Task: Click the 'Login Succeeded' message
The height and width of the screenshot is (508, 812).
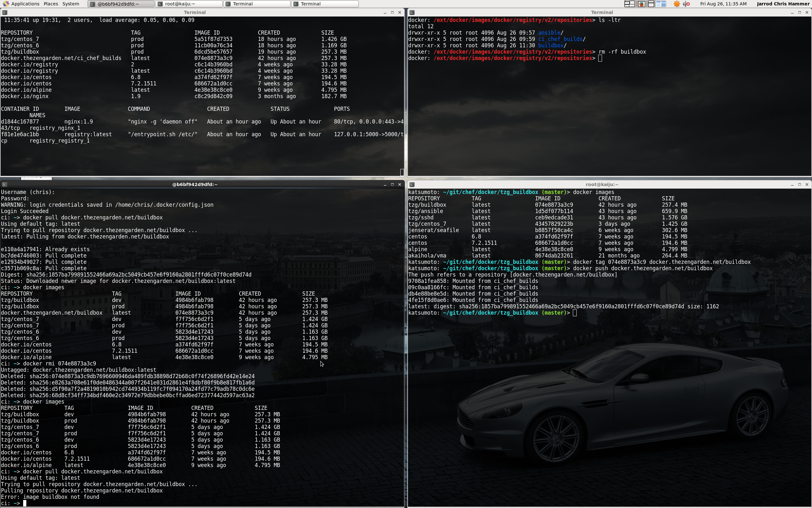Action: click(24, 211)
